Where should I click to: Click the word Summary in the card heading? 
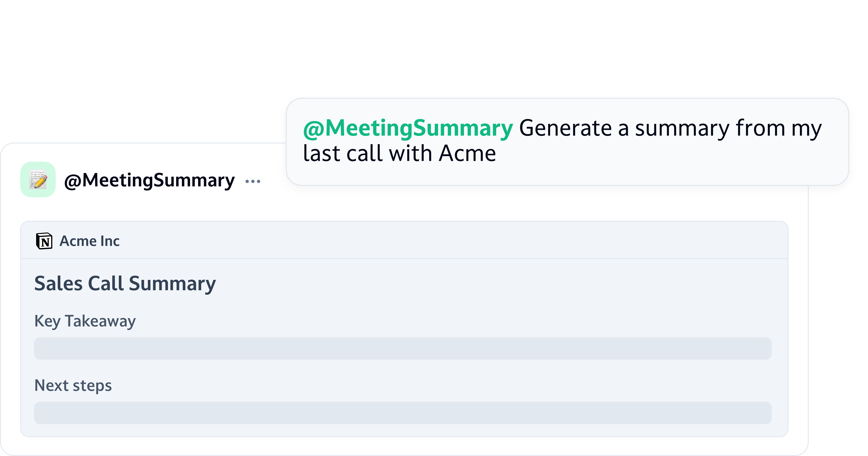(x=172, y=283)
